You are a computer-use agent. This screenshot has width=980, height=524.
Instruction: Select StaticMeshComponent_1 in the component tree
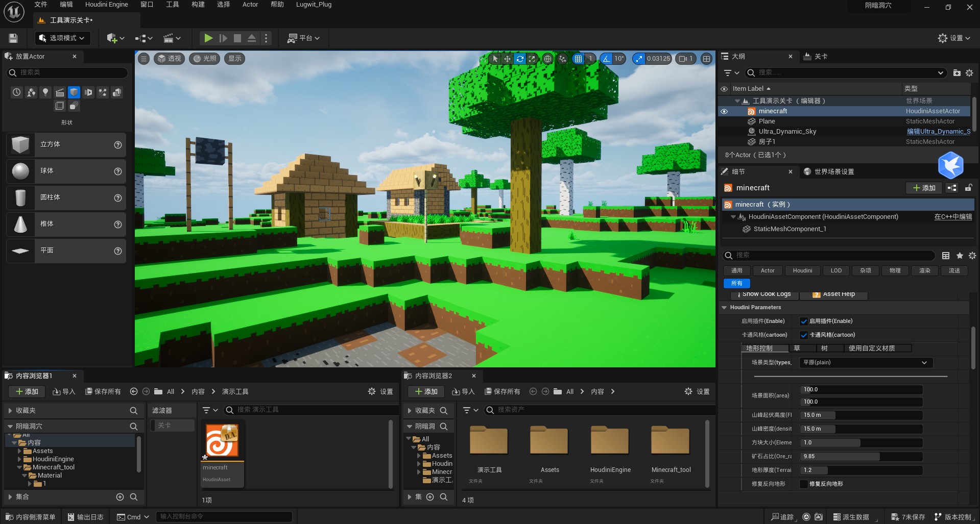790,229
